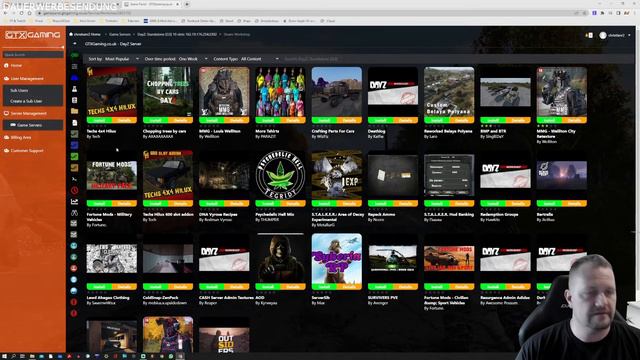Install SURVIVERS PVE
The width and height of the screenshot is (640, 360).
point(380,287)
